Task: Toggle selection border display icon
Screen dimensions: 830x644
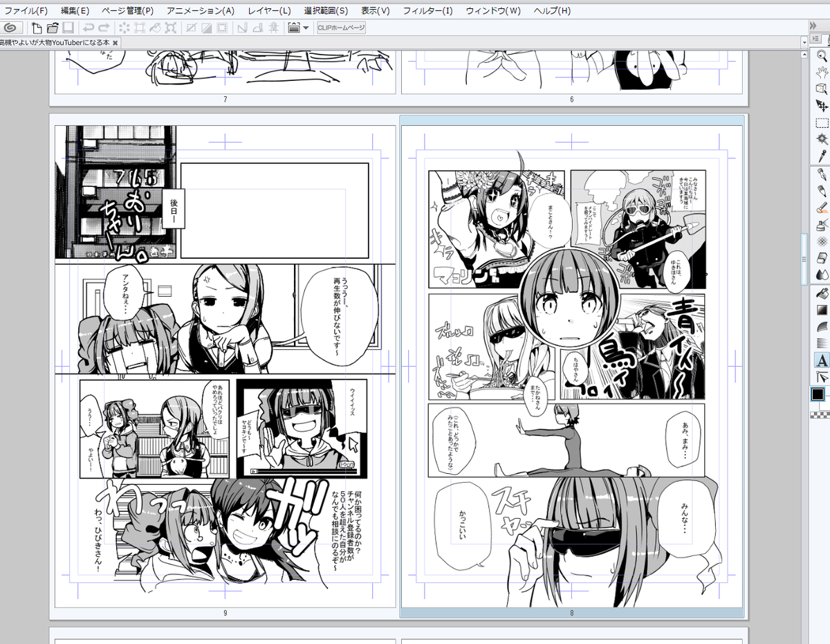Action: [x=222, y=28]
